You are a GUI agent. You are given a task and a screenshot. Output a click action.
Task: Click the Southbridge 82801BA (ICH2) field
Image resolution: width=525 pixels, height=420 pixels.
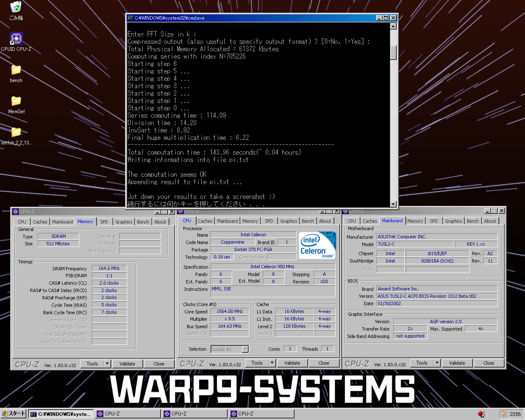[x=437, y=261]
